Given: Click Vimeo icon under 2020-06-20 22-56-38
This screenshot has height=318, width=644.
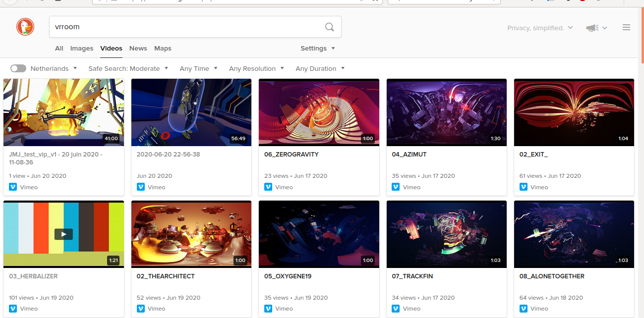Looking at the screenshot, I should [x=140, y=187].
